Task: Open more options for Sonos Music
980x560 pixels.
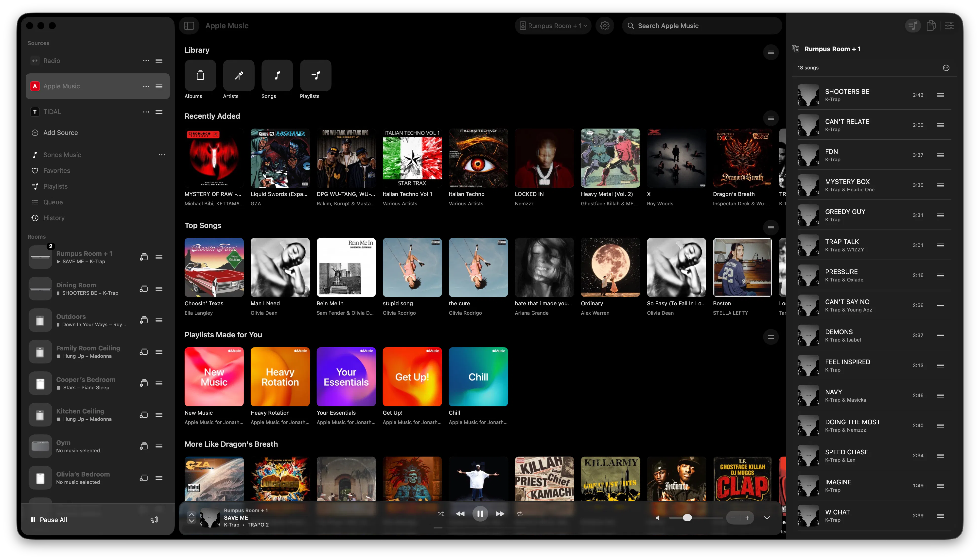Action: (162, 155)
